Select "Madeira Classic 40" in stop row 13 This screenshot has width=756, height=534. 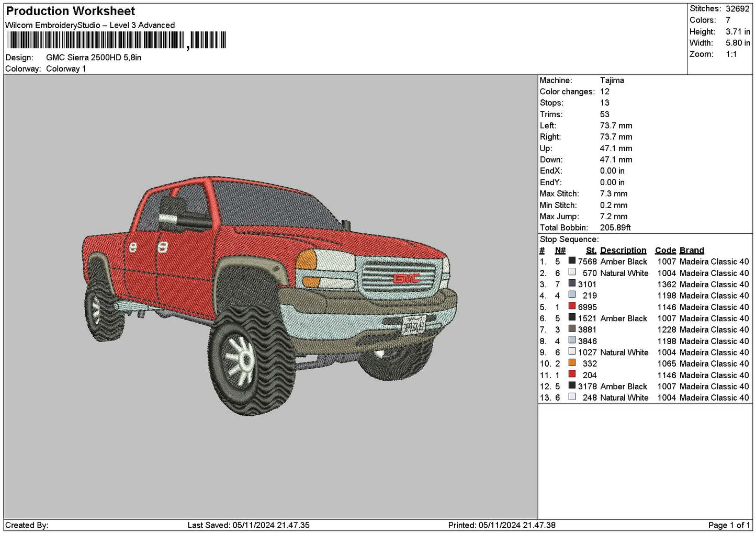[714, 397]
